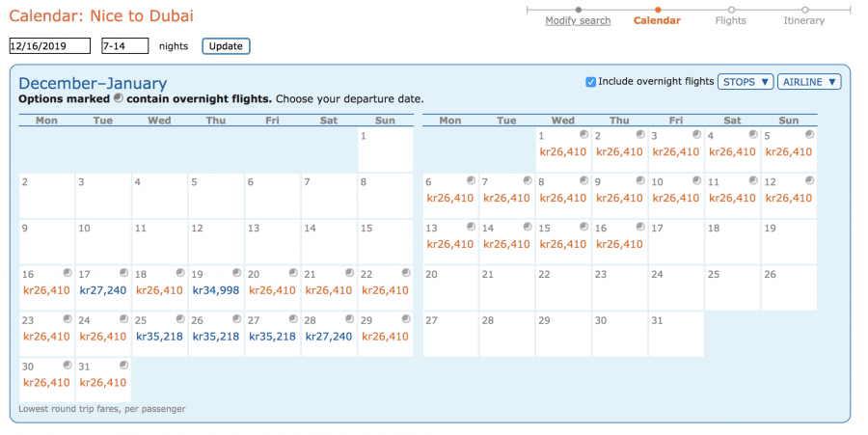Open the AIRLINE filter dropdown
Viewport: 868px width, 435px height.
[809, 82]
